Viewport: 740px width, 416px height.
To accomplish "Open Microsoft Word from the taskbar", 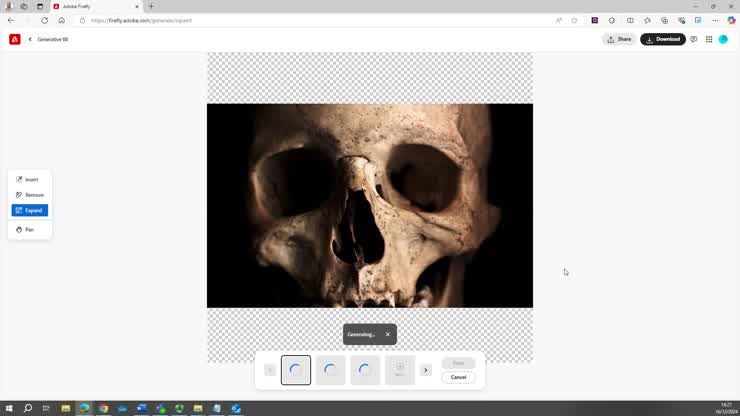I will 141,408.
